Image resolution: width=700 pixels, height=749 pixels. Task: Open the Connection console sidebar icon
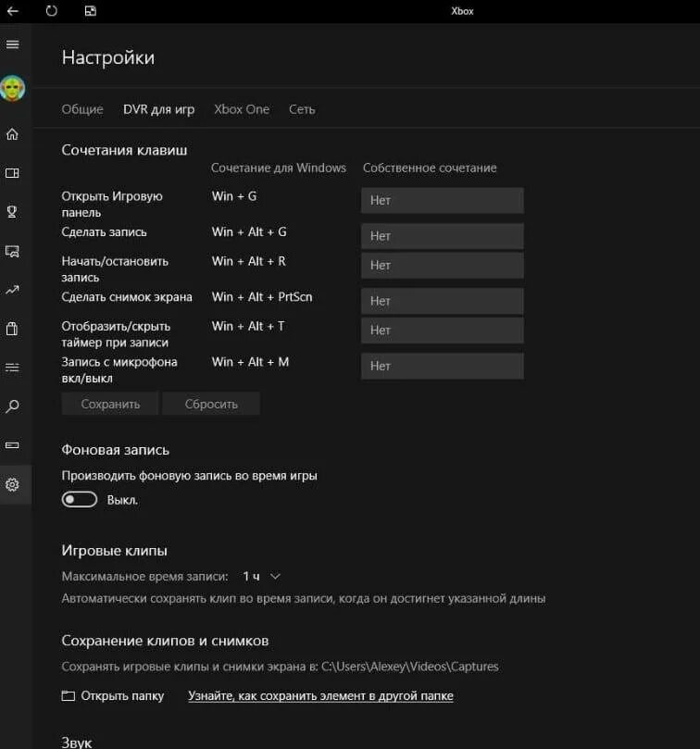click(x=12, y=445)
